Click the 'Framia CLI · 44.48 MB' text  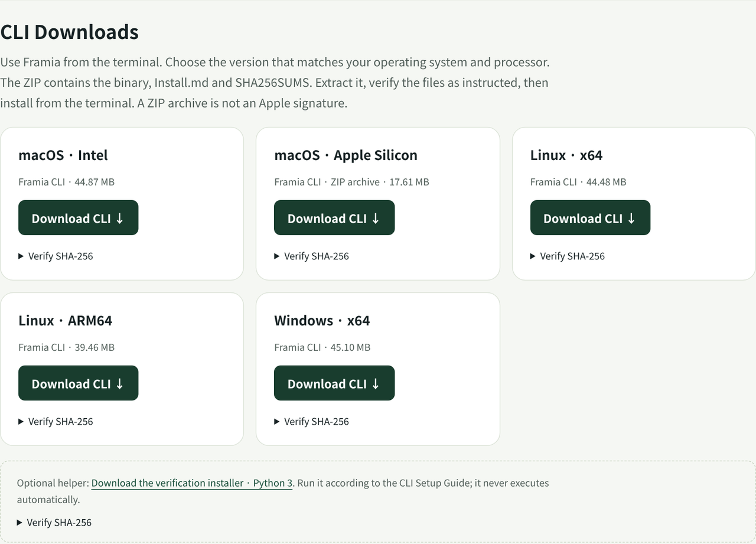point(578,182)
